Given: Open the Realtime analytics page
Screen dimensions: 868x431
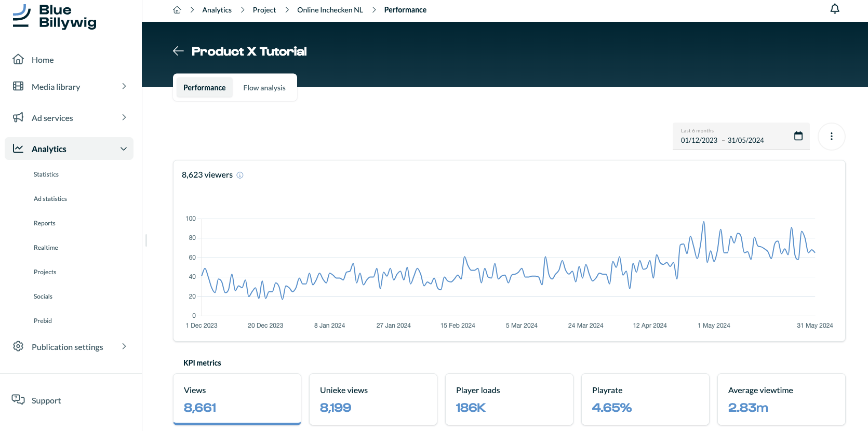Looking at the screenshot, I should [x=46, y=248].
